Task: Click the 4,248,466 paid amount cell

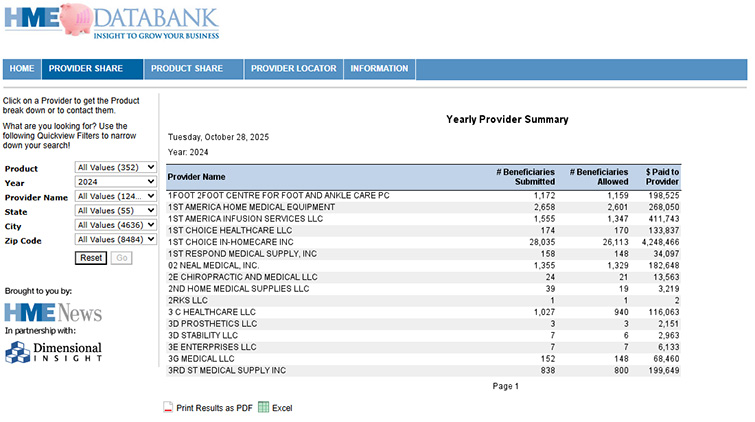Action: (660, 242)
